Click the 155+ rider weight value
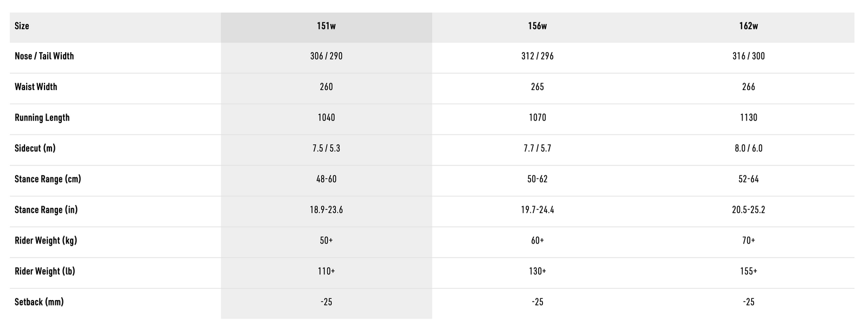The width and height of the screenshot is (868, 332). pyautogui.click(x=748, y=271)
